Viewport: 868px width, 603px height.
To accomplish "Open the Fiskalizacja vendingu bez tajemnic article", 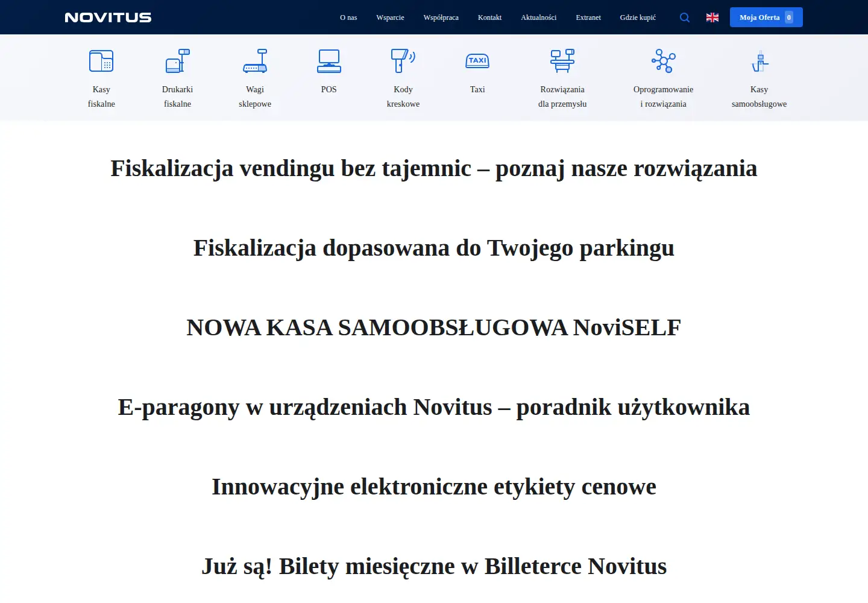I will tap(434, 169).
